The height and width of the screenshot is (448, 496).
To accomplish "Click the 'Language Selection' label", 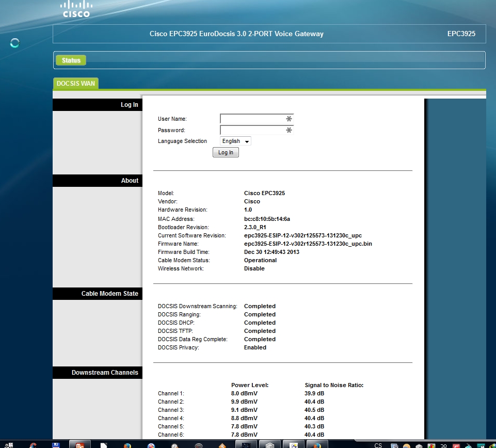I will pos(182,141).
